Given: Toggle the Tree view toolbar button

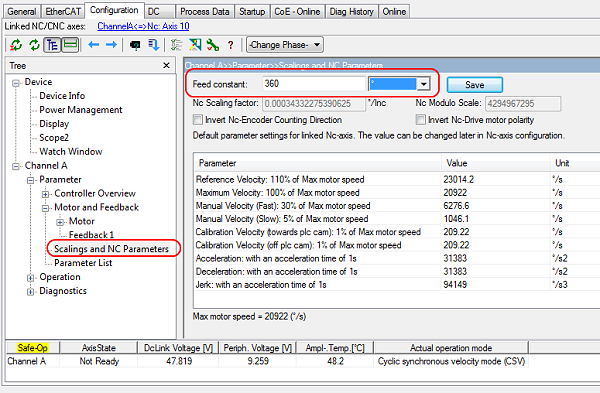Looking at the screenshot, I should [52, 45].
